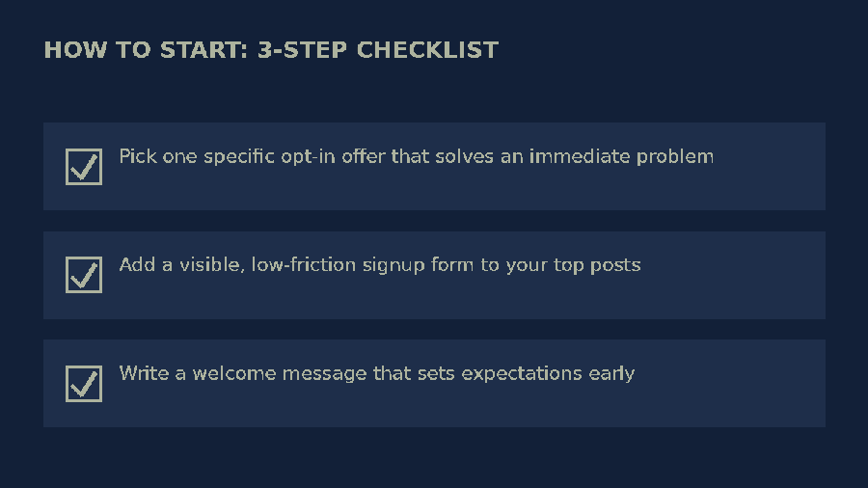Click the "HOW TO START: 3-STEP CHECKLIST" heading

[x=271, y=50]
